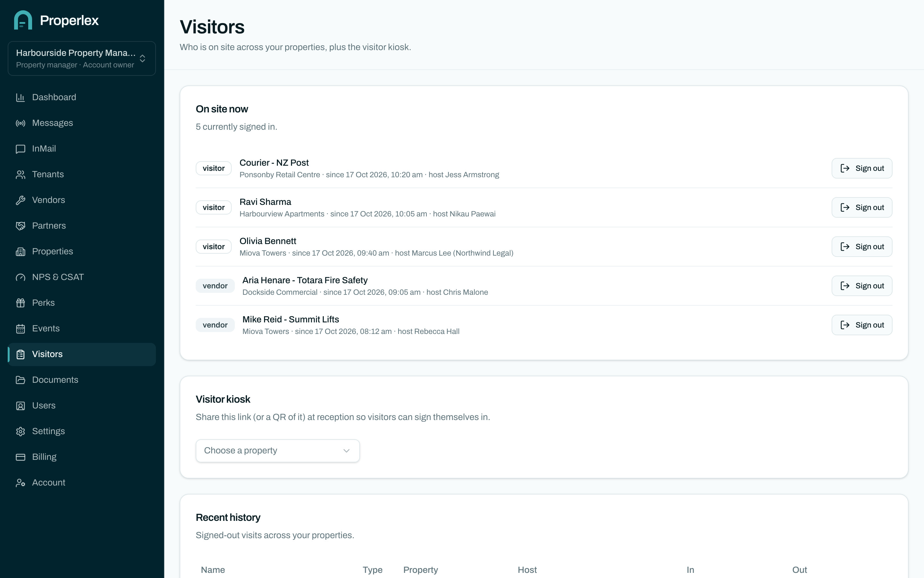Image resolution: width=924 pixels, height=578 pixels.
Task: Click the Tenants people icon
Action: point(21,174)
